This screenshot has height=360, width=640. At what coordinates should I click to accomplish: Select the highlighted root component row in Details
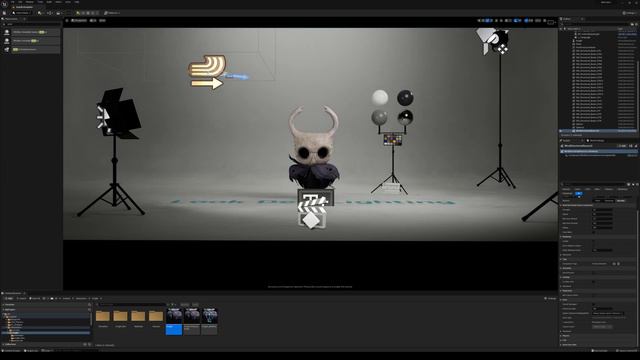click(x=599, y=151)
